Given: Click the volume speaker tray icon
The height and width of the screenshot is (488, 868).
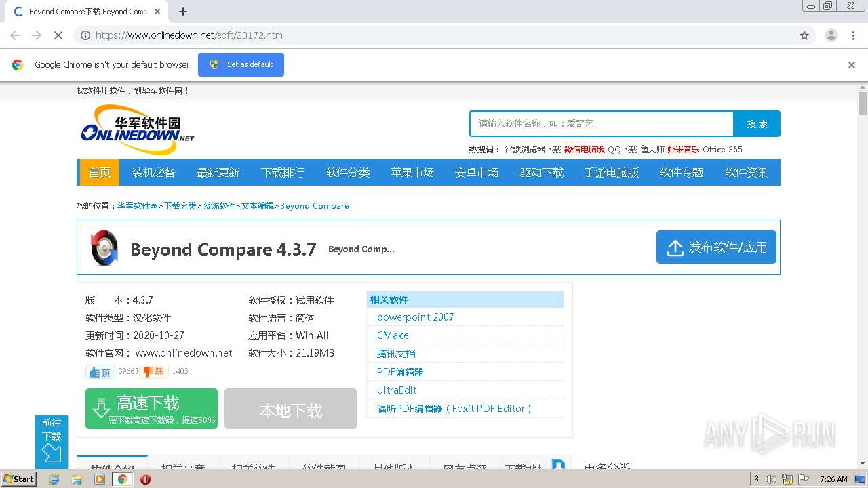Looking at the screenshot, I should [x=771, y=479].
